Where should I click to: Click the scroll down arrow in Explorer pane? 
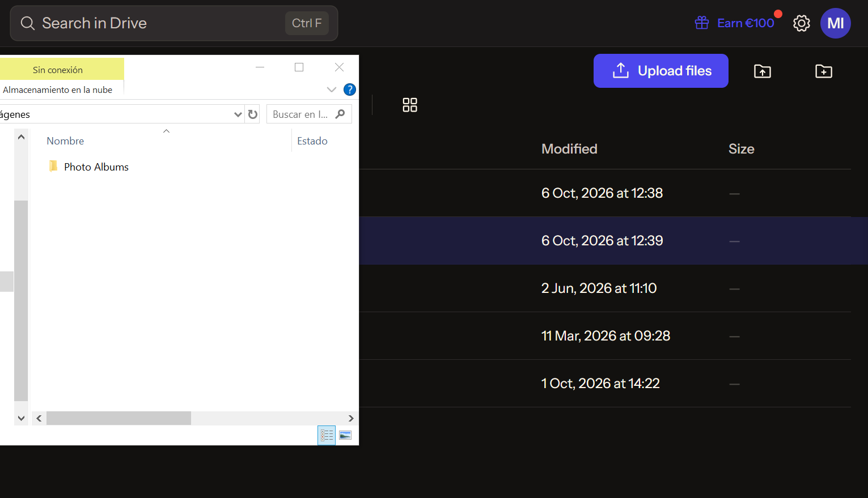[21, 418]
